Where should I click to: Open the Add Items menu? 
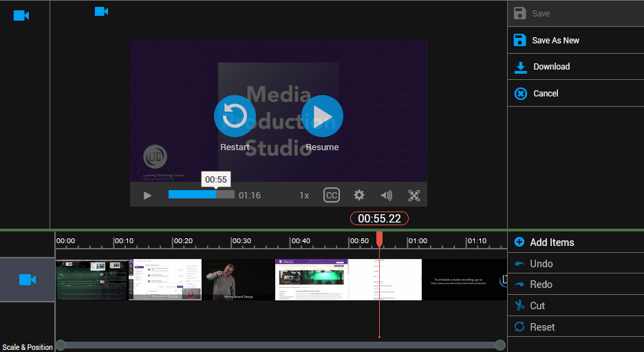click(x=576, y=242)
